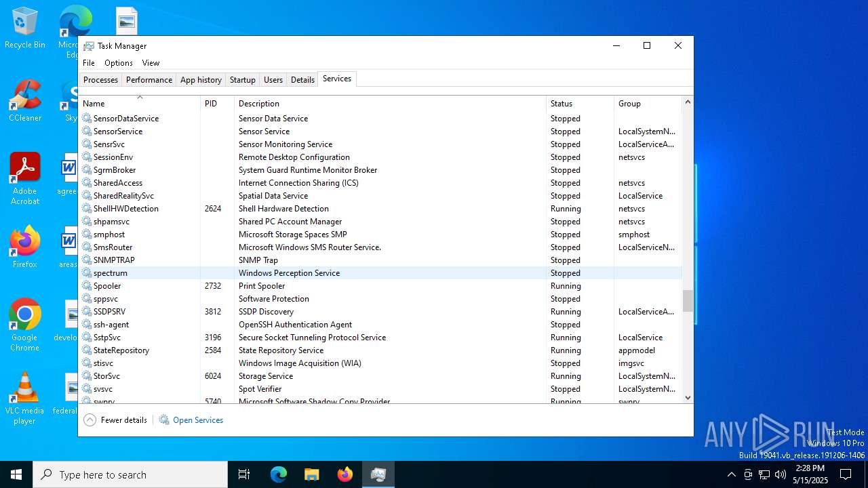Open the notification center icon
Screen dimensions: 868x488
point(846,474)
